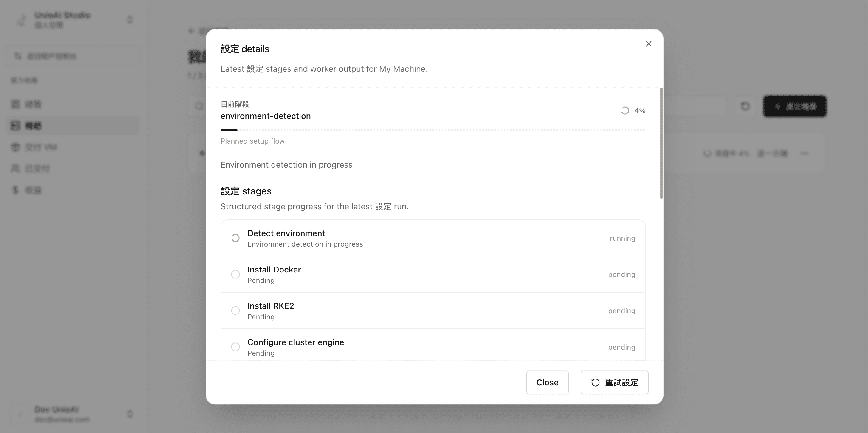Click the Detect environment running spinner icon
This screenshot has height=433, width=868.
pyautogui.click(x=235, y=238)
